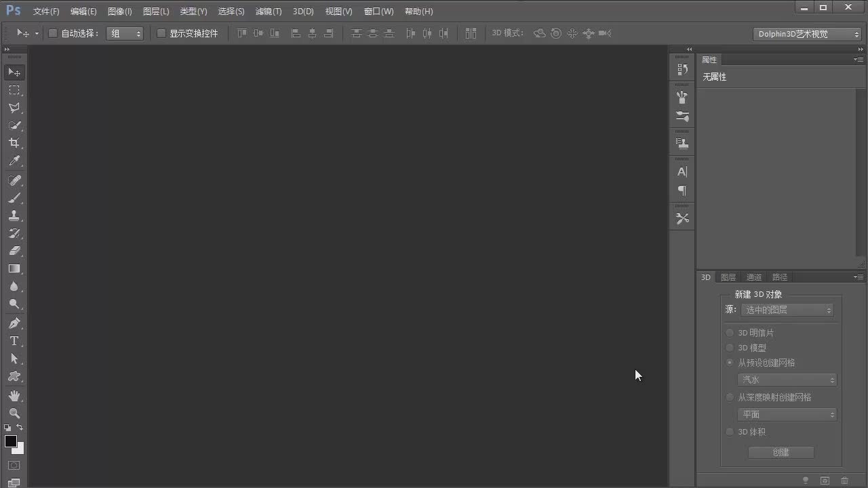The image size is (868, 488).
Task: Select the Healing Brush tool
Action: point(14,180)
